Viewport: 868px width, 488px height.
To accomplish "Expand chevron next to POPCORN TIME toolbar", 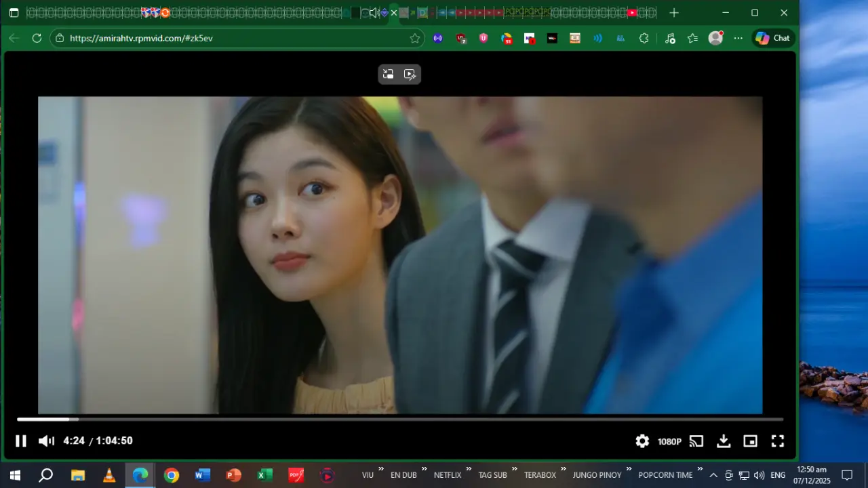I will (x=700, y=469).
